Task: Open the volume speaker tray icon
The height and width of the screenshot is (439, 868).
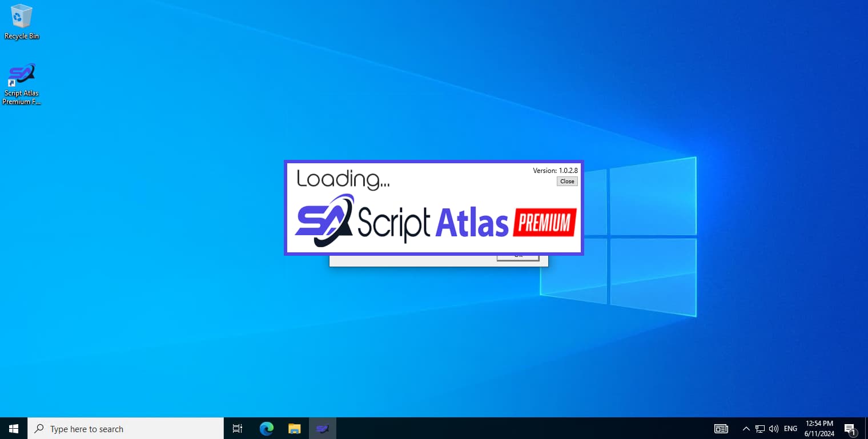Action: (x=774, y=428)
